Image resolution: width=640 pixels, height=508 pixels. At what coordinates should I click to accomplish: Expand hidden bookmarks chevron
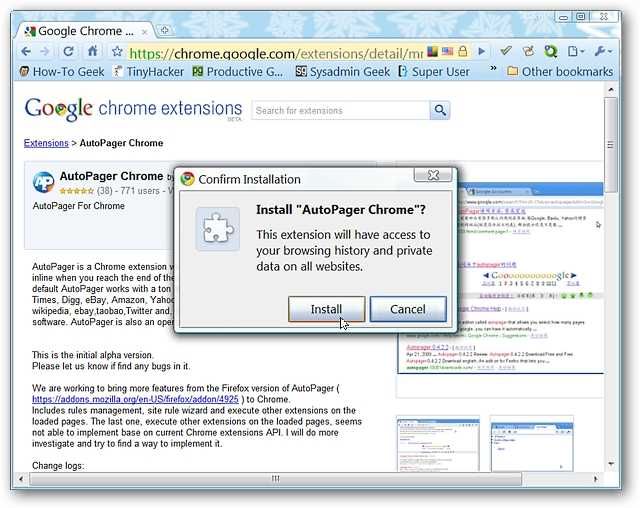[x=492, y=71]
